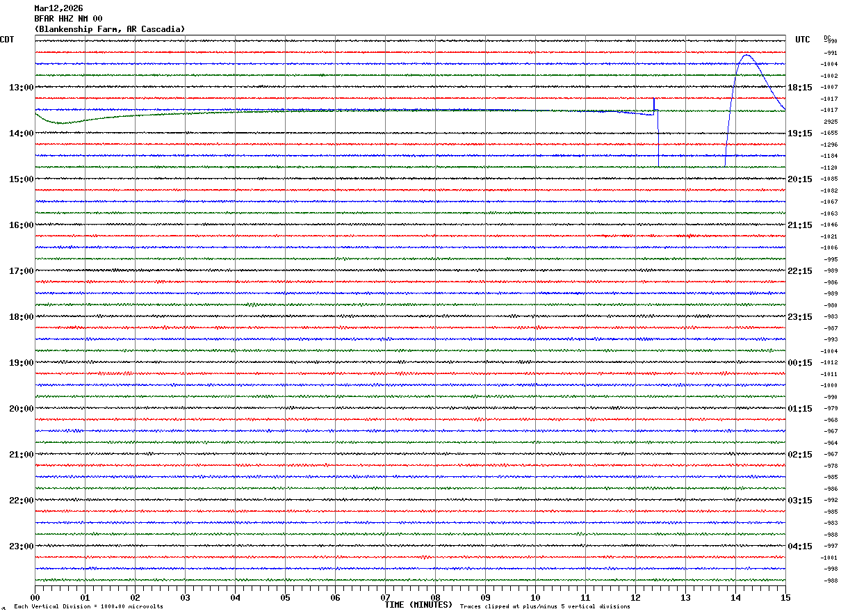Image resolution: width=841 pixels, height=616 pixels.
Task: Click the 03:15 UTC time label
Action: [800, 501]
